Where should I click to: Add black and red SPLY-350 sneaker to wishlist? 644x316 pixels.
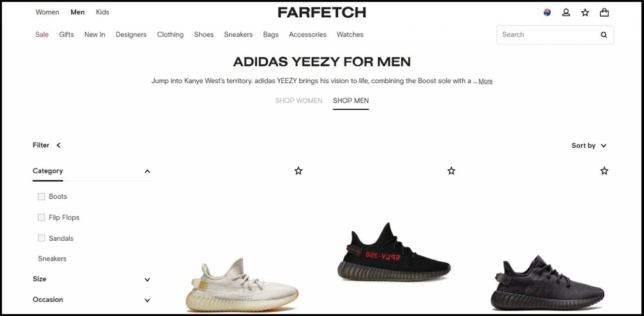tap(451, 171)
